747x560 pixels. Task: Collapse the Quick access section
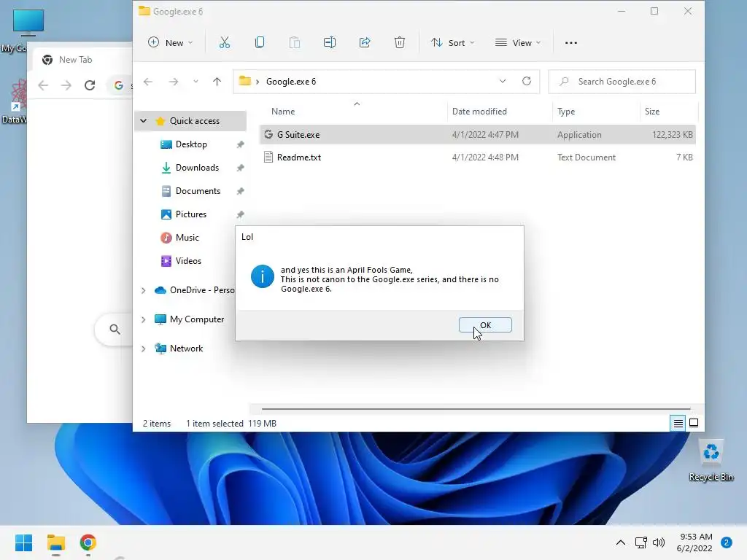(x=144, y=121)
